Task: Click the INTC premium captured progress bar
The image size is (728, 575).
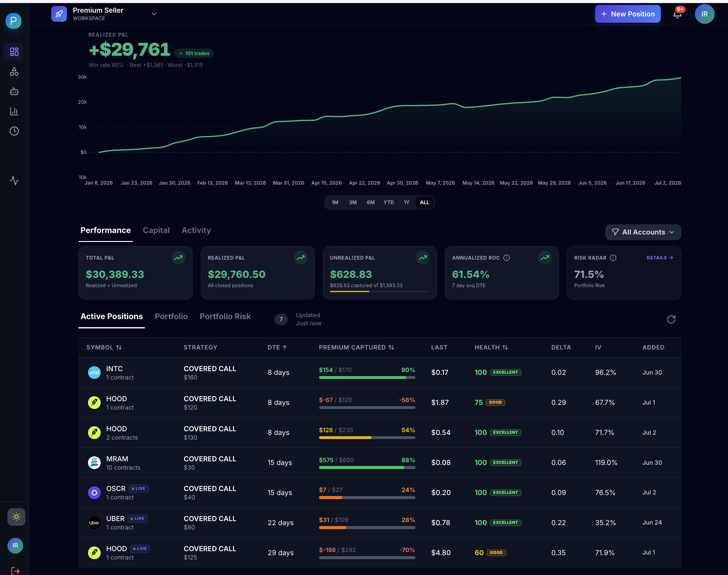Action: (367, 378)
